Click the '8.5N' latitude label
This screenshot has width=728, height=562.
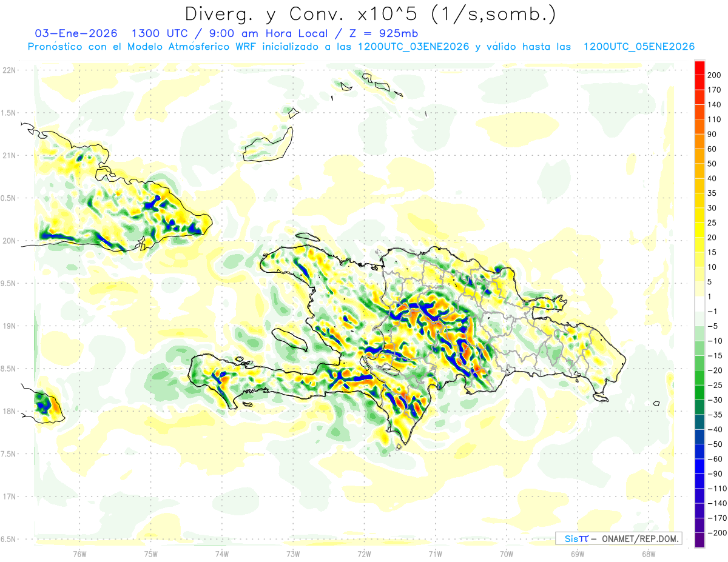point(9,369)
